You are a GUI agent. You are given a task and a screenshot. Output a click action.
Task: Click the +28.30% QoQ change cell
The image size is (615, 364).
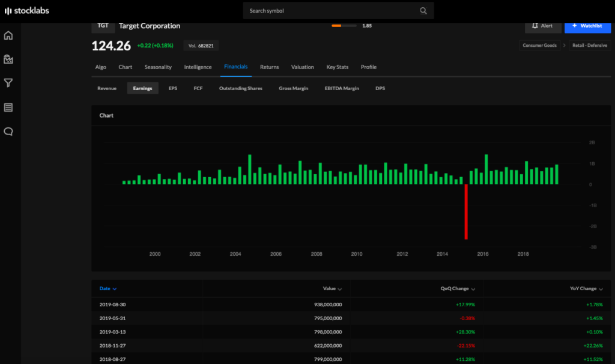465,332
